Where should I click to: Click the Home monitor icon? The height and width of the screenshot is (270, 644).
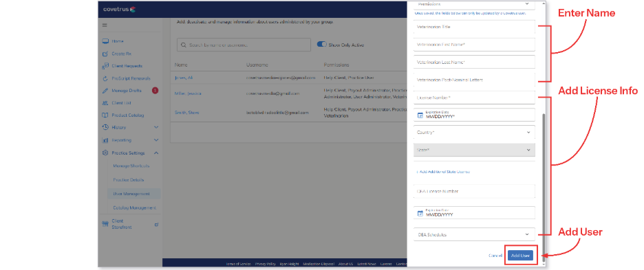click(105, 41)
